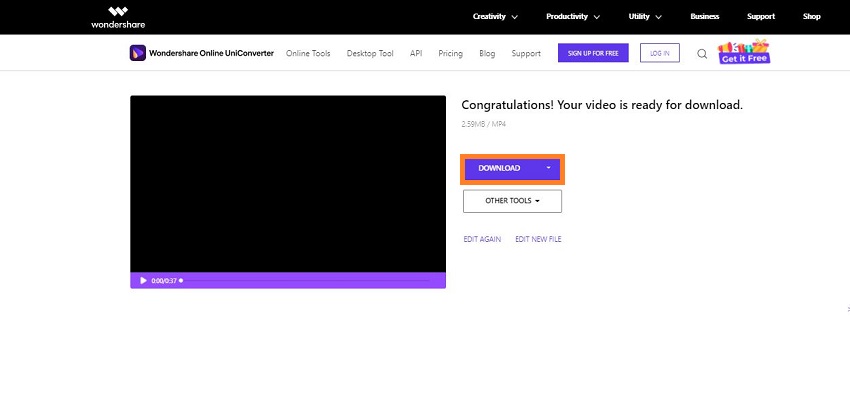Viewport: 850px width, 418px height.
Task: Click the Wondershare logo
Action: (x=118, y=17)
